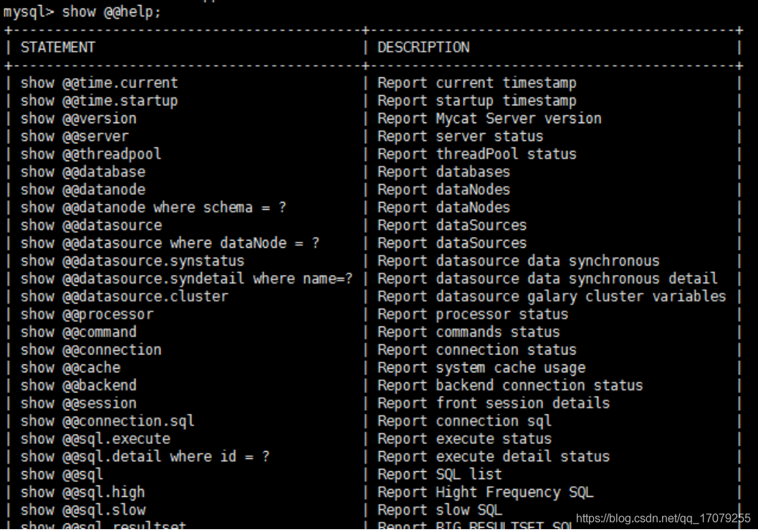Click 'show @@datanode where schema = ?' line
This screenshot has width=758, height=532.
click(153, 208)
